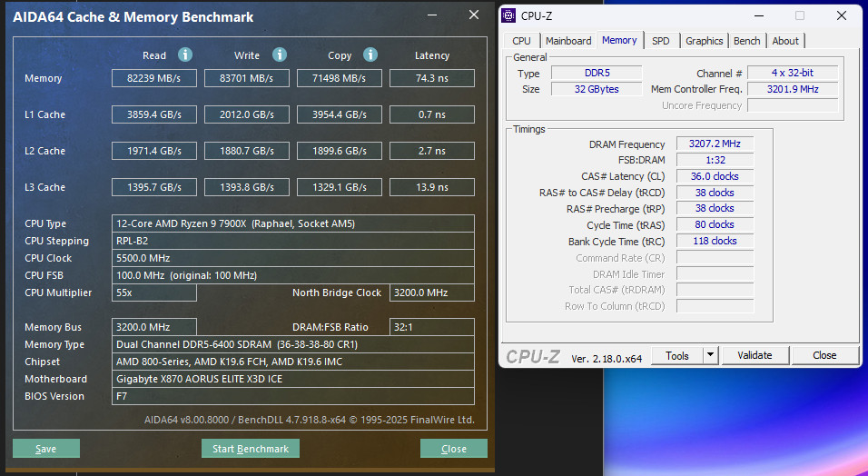Click the CPU-Z app icon in title bar
This screenshot has width=868, height=476.
pyautogui.click(x=508, y=15)
